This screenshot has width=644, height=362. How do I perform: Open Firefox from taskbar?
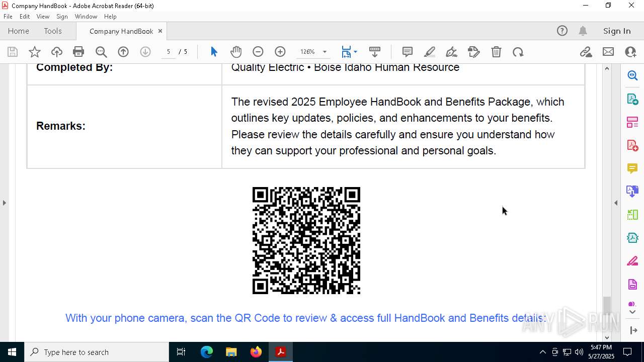[x=256, y=352]
